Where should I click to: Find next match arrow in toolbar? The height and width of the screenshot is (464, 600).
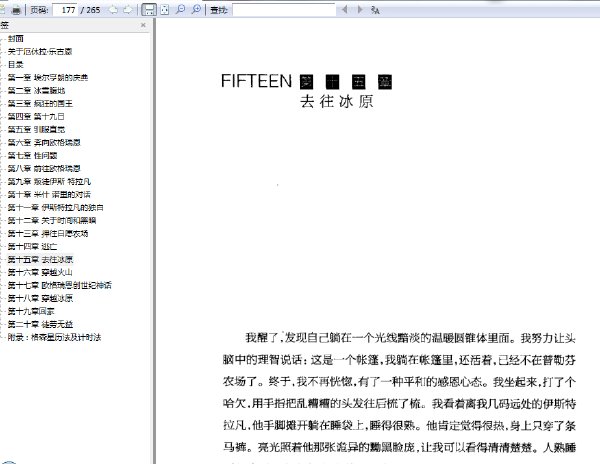(x=360, y=10)
